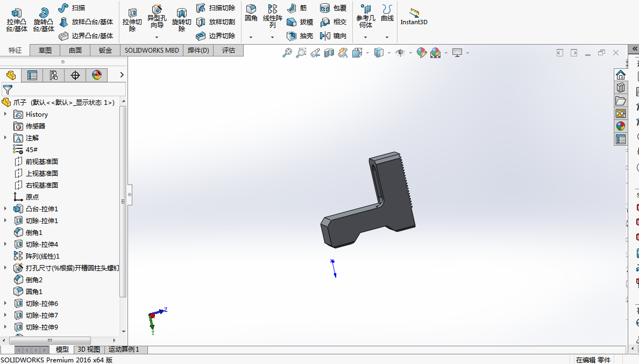Click the Mirror (镜向) tool

point(333,36)
